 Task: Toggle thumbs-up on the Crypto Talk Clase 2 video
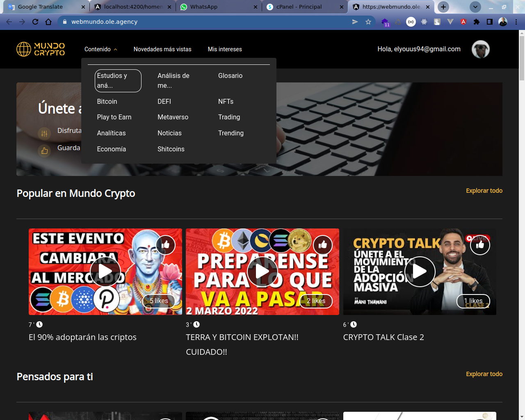click(480, 245)
